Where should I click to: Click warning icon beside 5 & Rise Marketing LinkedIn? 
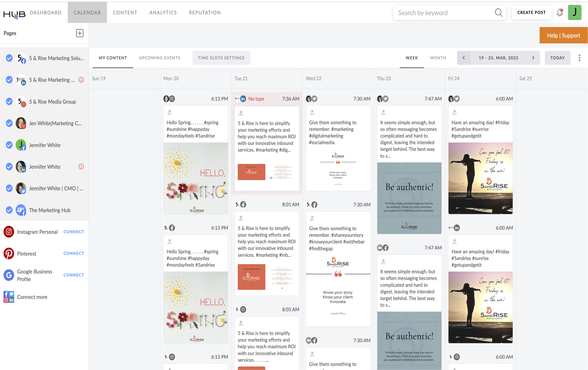[x=81, y=80]
